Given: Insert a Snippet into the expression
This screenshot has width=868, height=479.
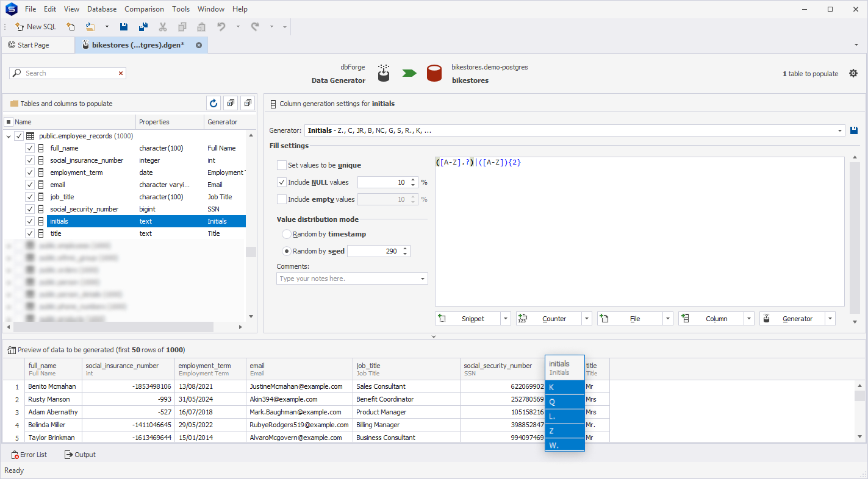Looking at the screenshot, I should click(x=468, y=319).
